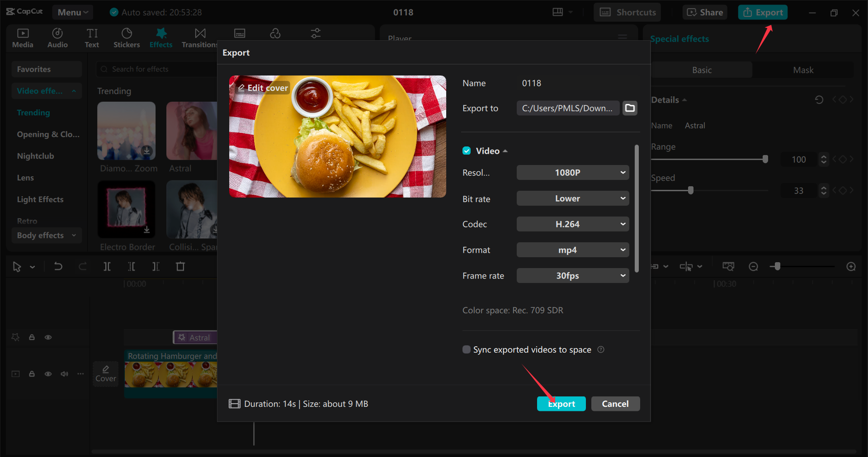Open the Menu dropdown in the title bar
This screenshot has width=868, height=457.
72,12
